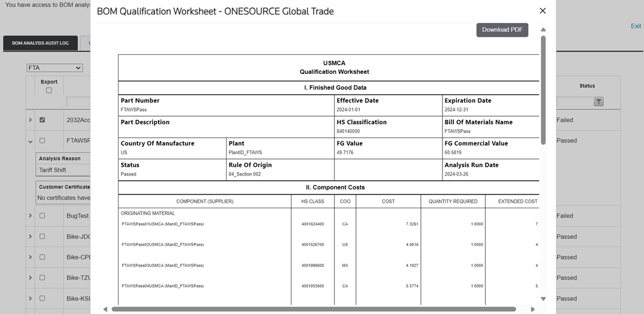Click the Status column header
This screenshot has height=314, width=644.
(x=587, y=86)
